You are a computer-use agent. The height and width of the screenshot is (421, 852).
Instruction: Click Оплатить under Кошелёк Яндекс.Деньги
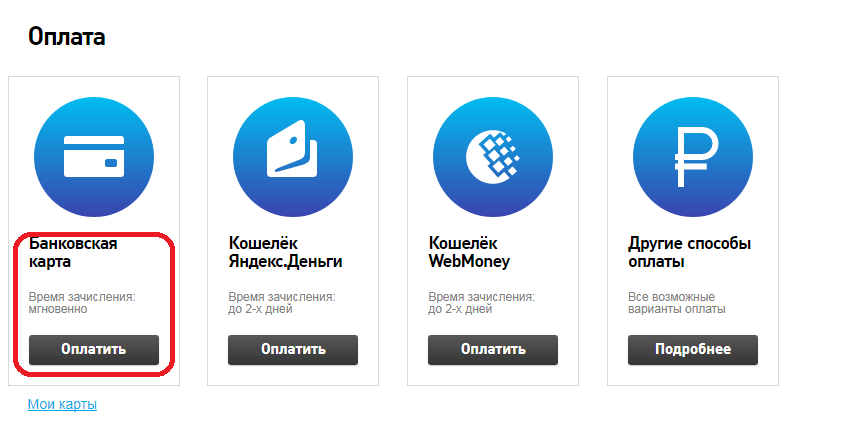(293, 350)
